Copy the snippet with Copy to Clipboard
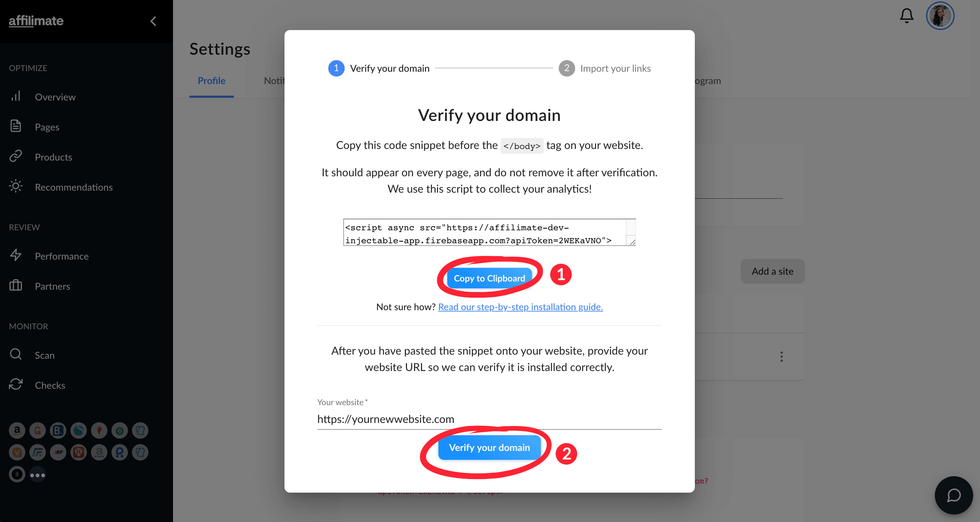This screenshot has height=522, width=980. 489,278
